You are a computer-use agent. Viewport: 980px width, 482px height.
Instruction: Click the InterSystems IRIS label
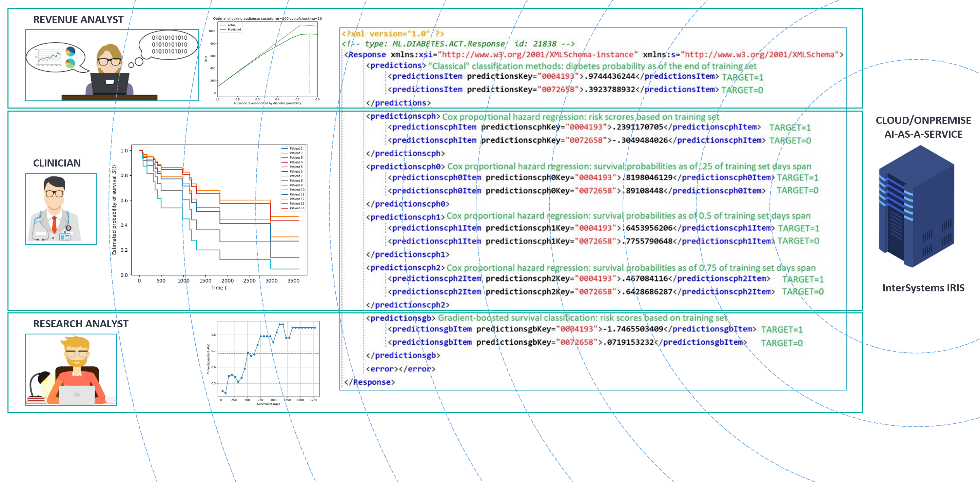(x=923, y=288)
